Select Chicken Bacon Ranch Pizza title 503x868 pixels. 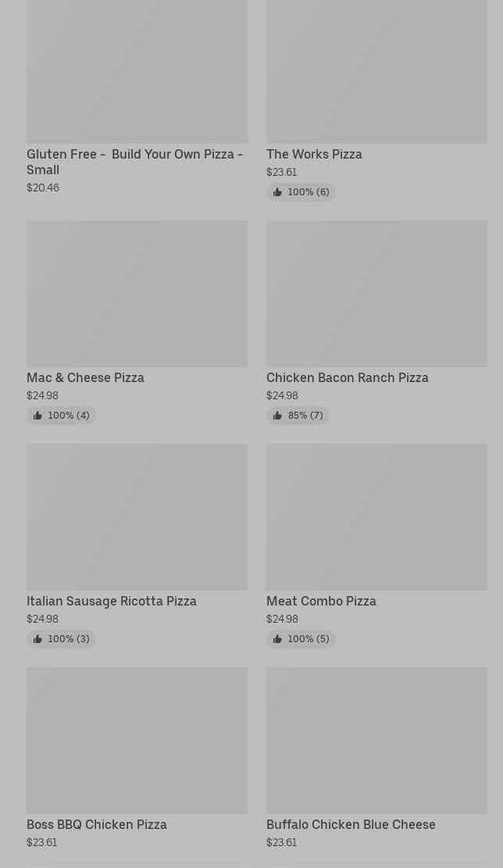[x=348, y=377]
